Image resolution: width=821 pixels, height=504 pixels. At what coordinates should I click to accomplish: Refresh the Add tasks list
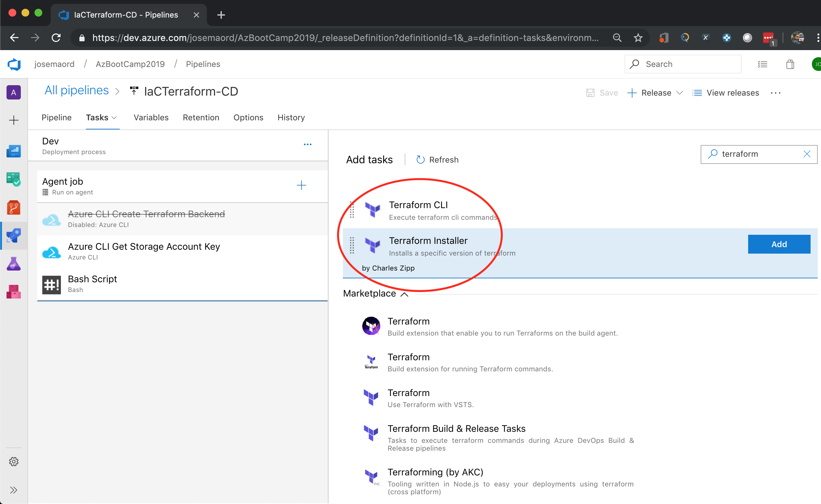[x=437, y=160]
